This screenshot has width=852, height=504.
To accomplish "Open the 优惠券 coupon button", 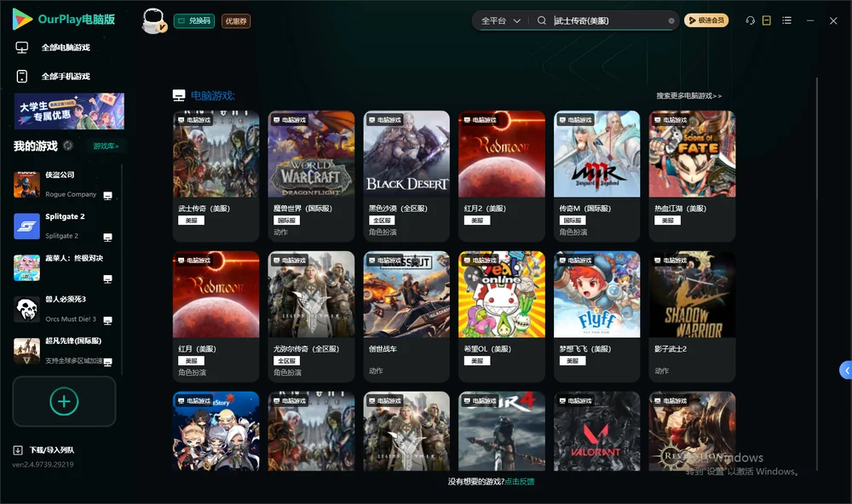I will coord(236,21).
